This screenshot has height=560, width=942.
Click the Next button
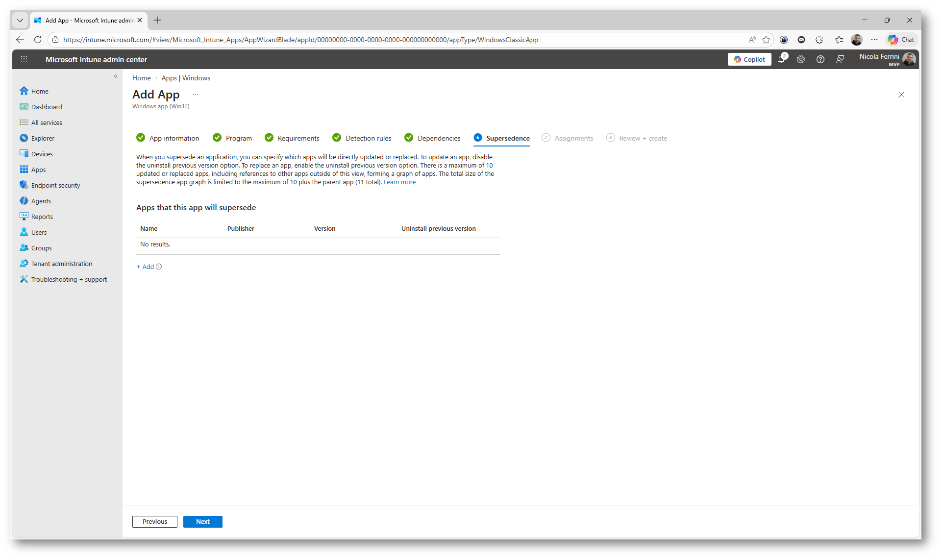coord(202,521)
